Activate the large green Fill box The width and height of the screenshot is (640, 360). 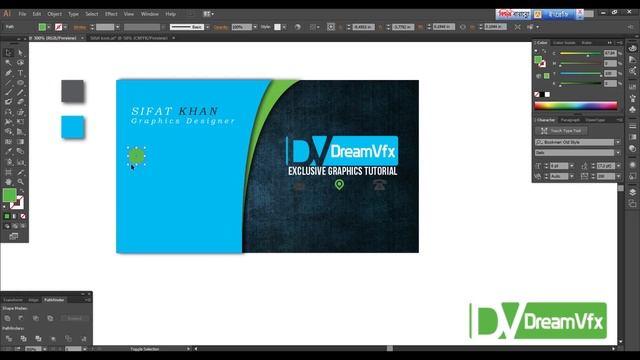coord(9,195)
